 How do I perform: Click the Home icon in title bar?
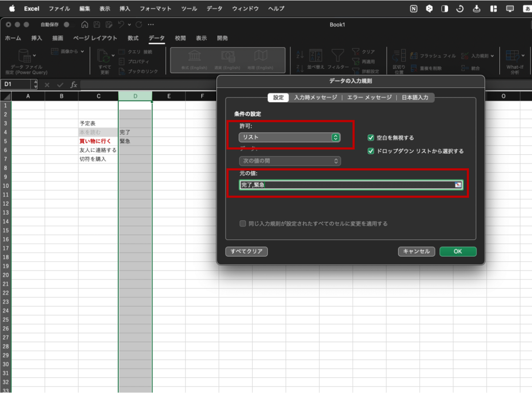(85, 25)
